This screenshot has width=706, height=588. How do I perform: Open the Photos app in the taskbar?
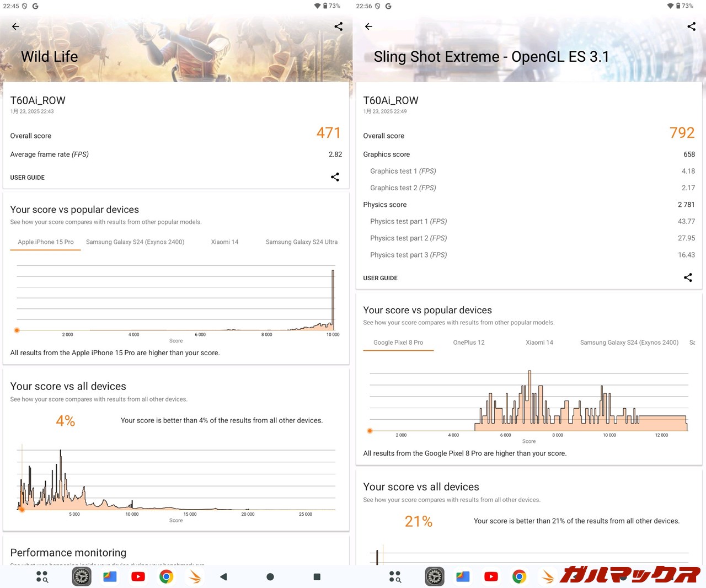pyautogui.click(x=110, y=576)
